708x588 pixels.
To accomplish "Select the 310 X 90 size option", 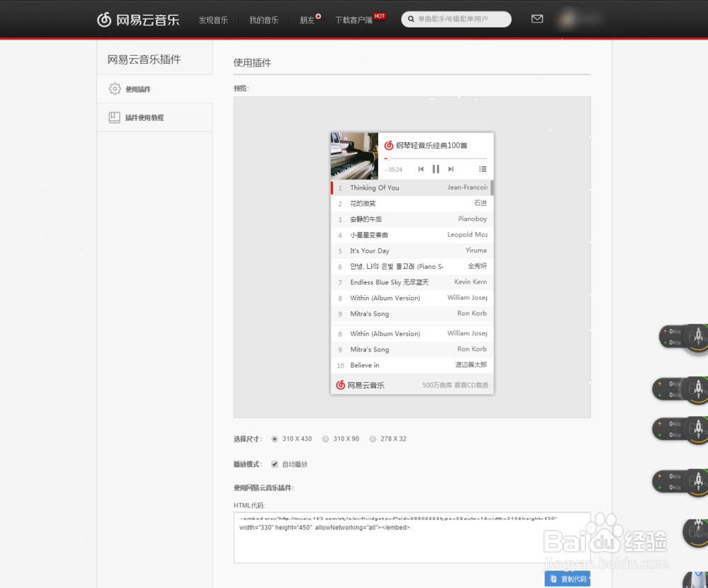I will tap(326, 439).
